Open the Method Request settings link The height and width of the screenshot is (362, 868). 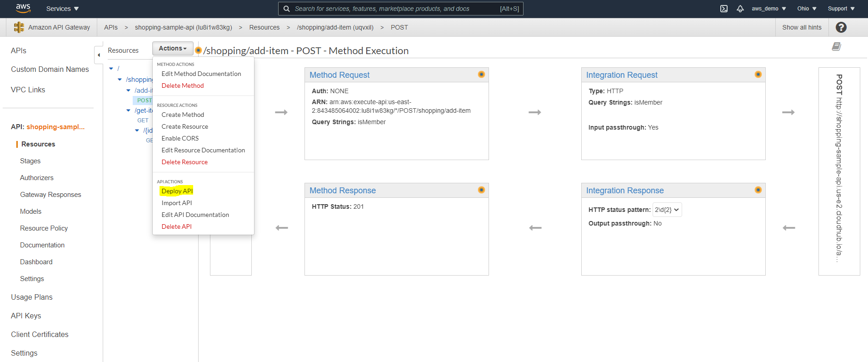[x=339, y=75]
